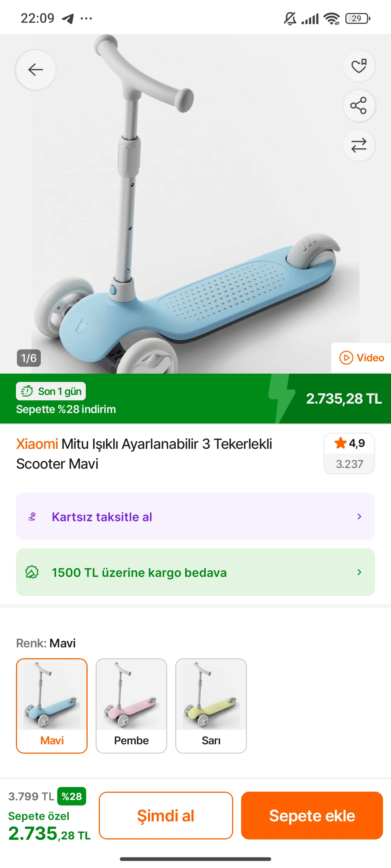This screenshot has height=868, width=391.
Task: Open the Xiaomi brand link
Action: (37, 444)
